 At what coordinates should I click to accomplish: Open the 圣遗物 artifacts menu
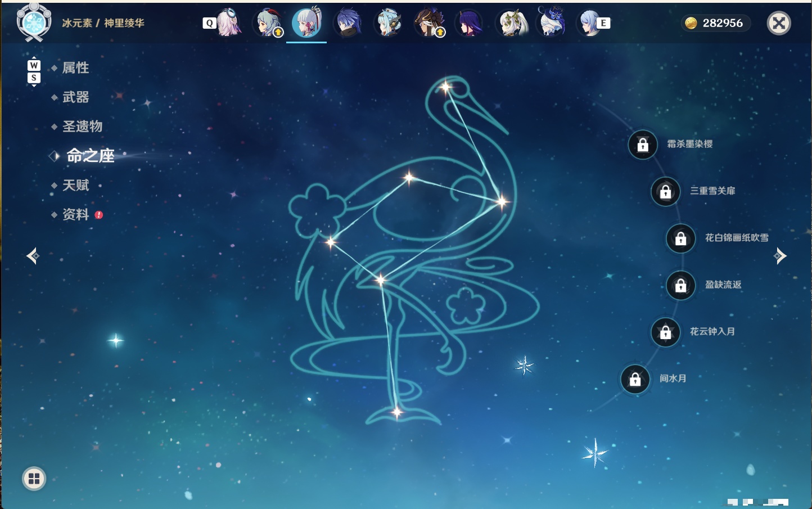click(x=82, y=127)
